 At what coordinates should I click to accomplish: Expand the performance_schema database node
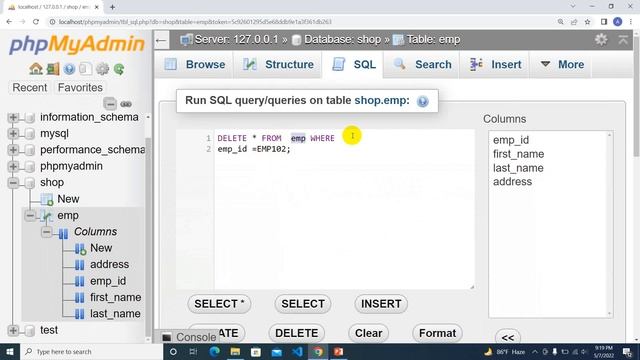click(13, 150)
